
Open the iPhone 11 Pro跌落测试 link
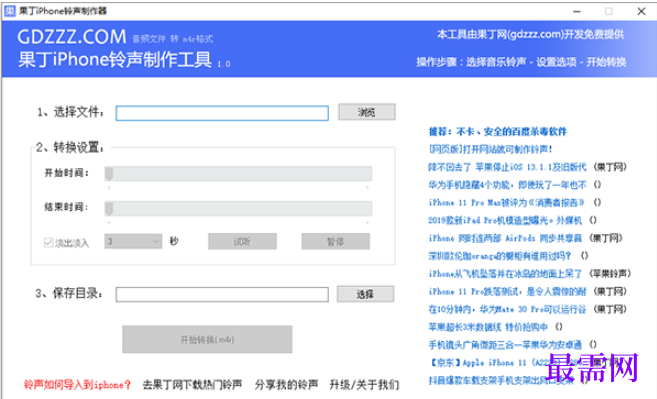click(x=507, y=291)
